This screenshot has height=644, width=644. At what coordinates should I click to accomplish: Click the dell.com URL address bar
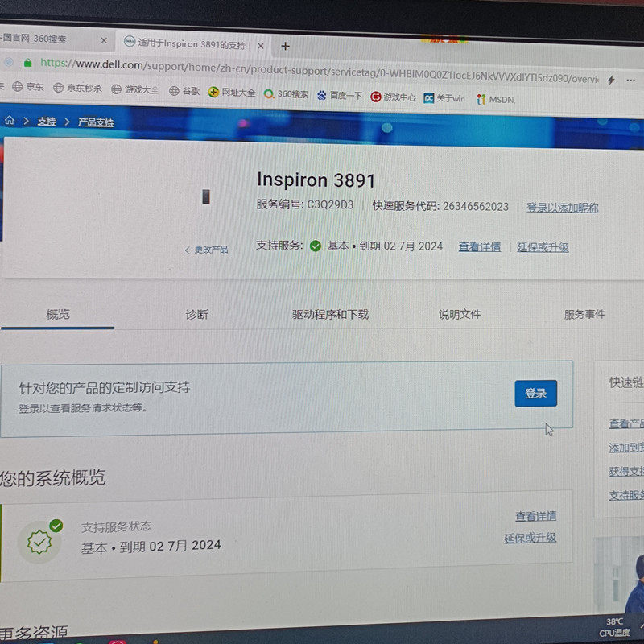click(x=319, y=71)
